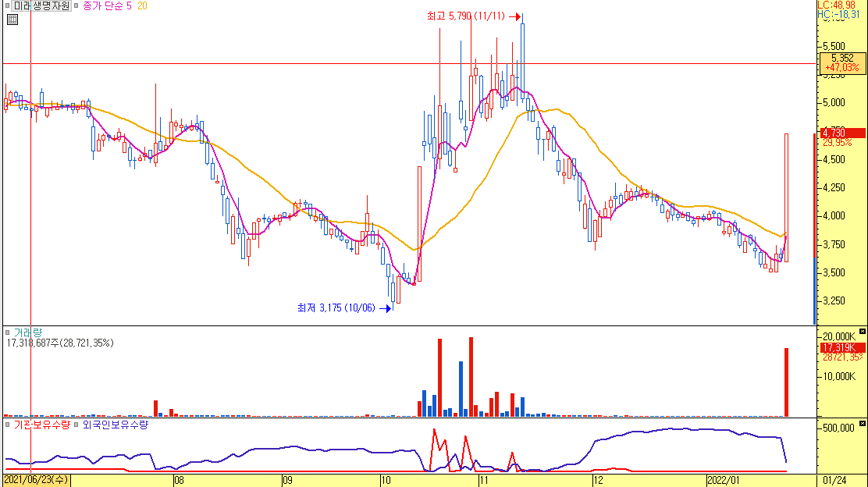Click the 4,000 price axis label
The height and width of the screenshot is (487, 868).
[834, 216]
